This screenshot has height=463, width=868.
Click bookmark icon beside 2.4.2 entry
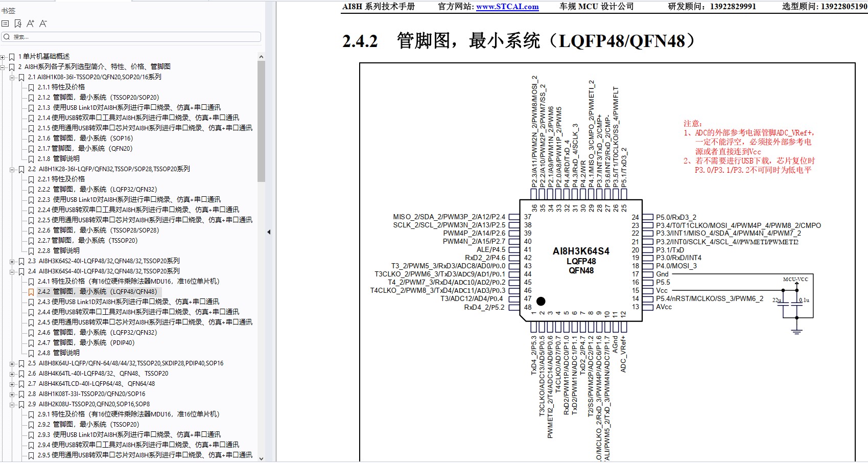coord(31,292)
